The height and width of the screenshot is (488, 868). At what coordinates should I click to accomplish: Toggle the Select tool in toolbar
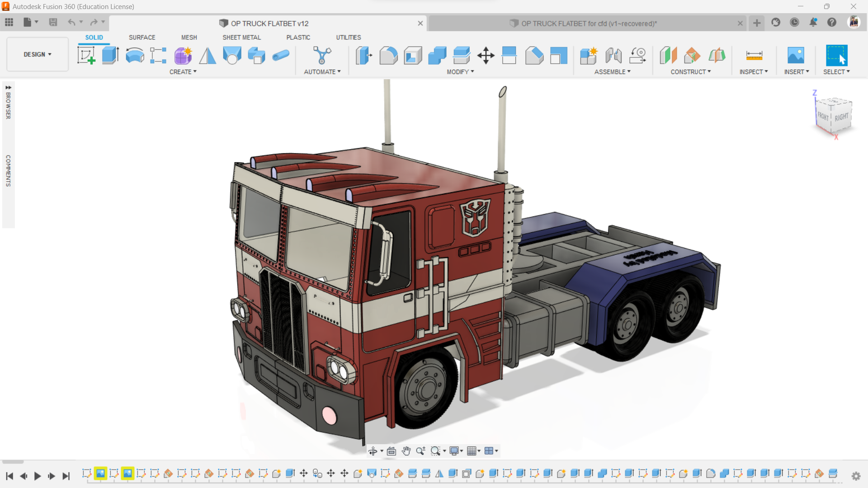836,56
